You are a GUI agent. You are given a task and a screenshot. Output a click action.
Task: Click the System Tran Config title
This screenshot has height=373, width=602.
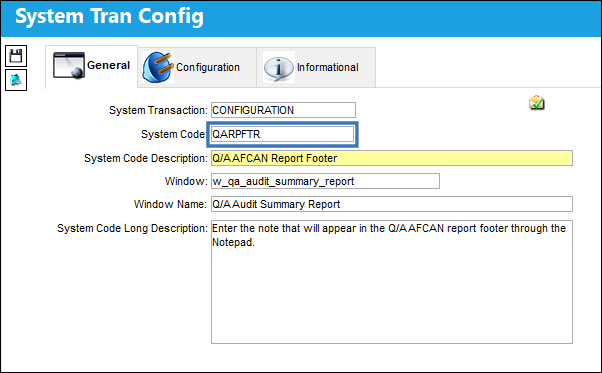(109, 16)
